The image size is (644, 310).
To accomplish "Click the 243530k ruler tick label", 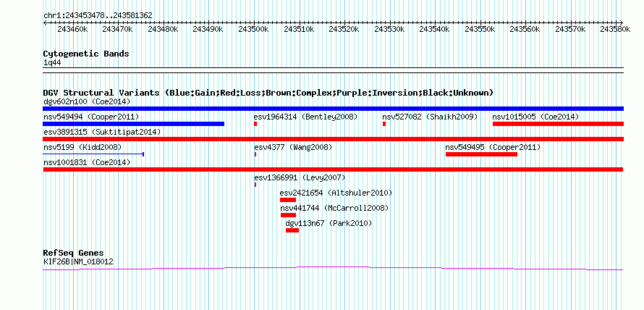I will 389,29.
